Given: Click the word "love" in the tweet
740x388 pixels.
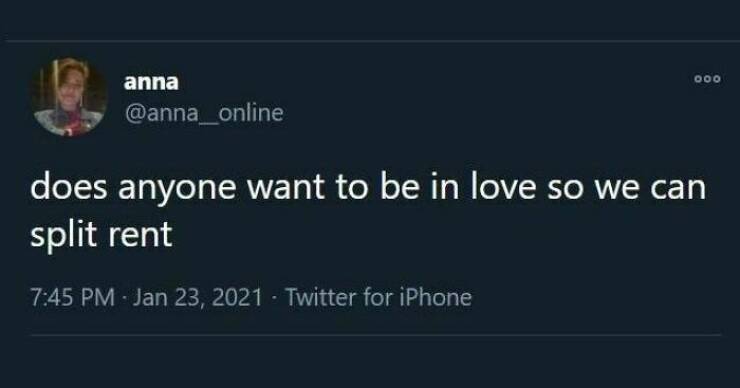Looking at the screenshot, I should [503, 186].
